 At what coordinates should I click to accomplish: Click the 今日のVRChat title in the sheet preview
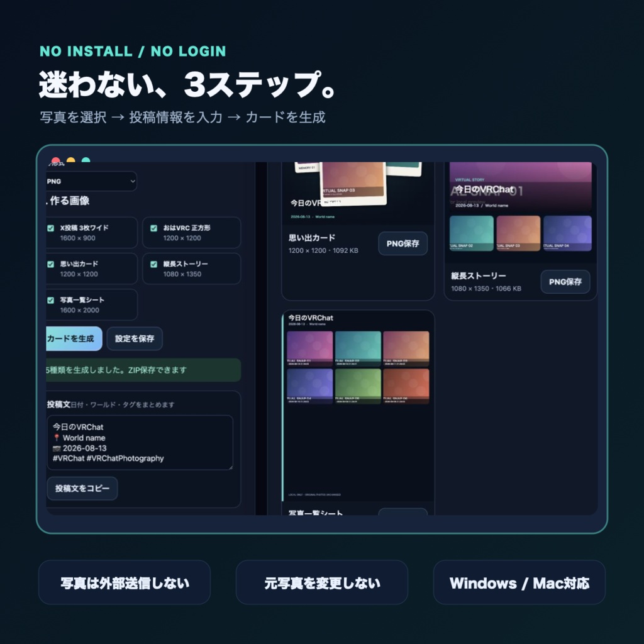click(311, 318)
